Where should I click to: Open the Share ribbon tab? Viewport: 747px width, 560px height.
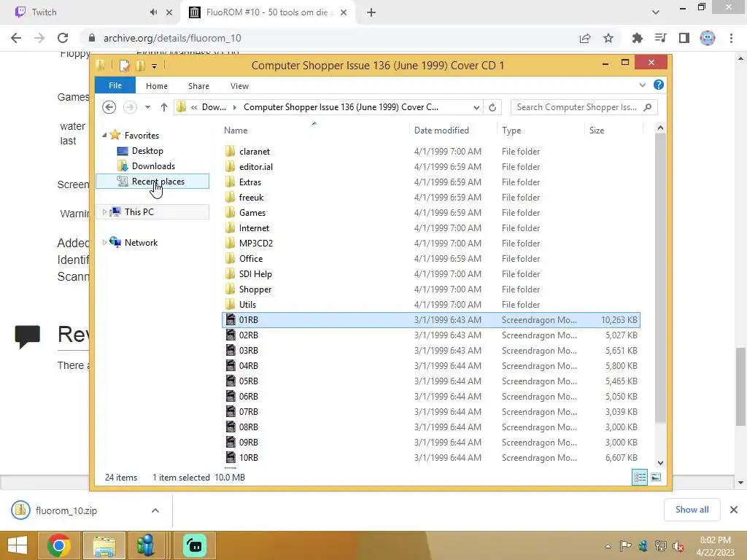click(198, 86)
